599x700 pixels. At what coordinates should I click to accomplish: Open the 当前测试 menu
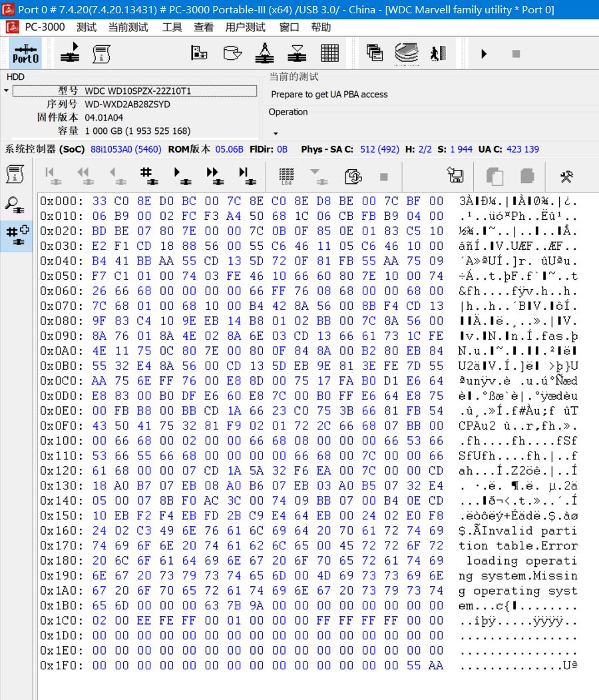(128, 27)
